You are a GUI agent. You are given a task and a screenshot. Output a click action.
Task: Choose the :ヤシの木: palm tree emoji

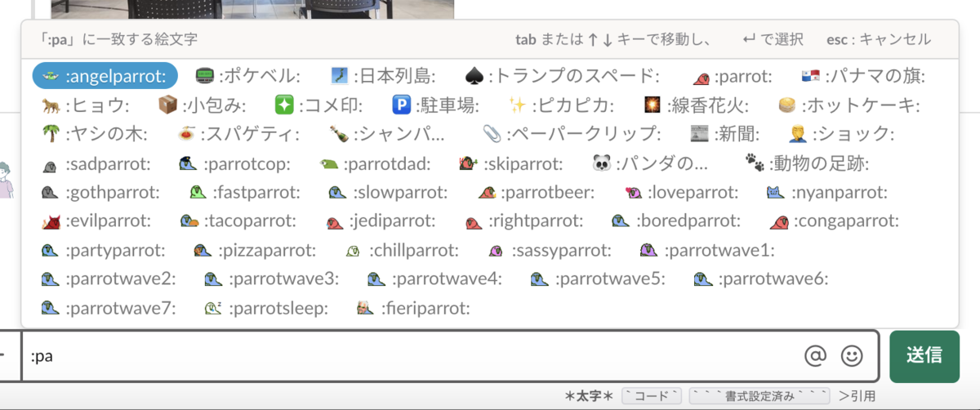pos(95,134)
